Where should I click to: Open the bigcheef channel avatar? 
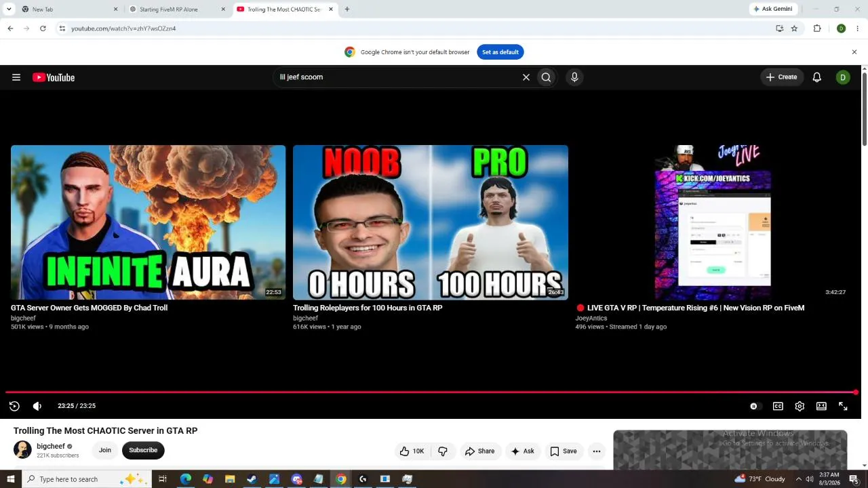tap(22, 450)
